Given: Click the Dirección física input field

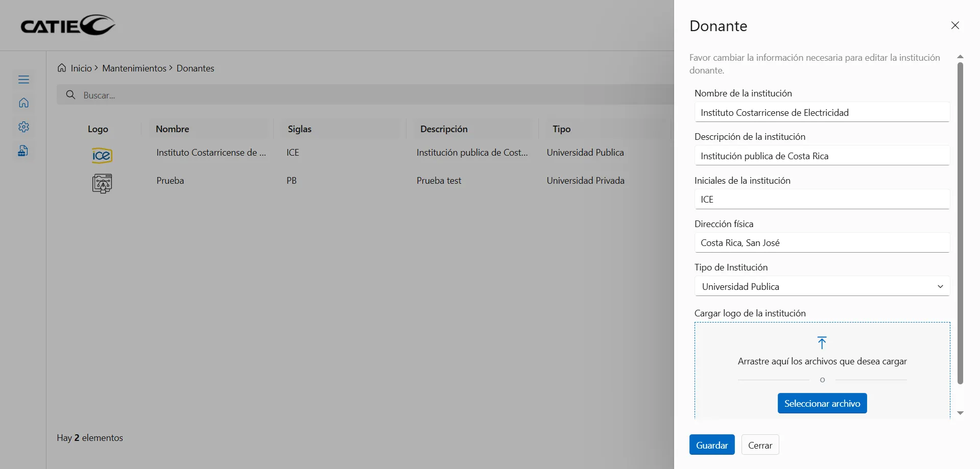Looking at the screenshot, I should tap(822, 243).
